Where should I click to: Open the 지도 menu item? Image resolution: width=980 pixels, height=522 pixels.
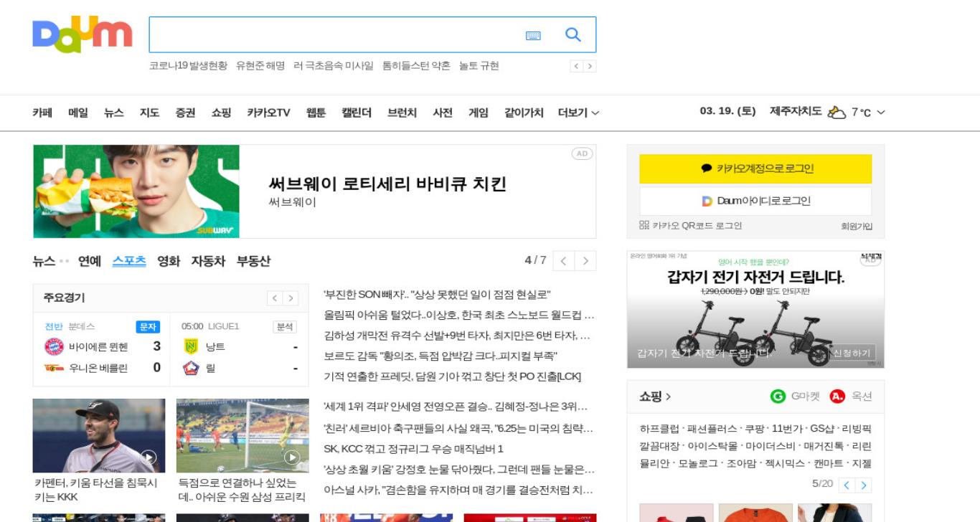149,113
